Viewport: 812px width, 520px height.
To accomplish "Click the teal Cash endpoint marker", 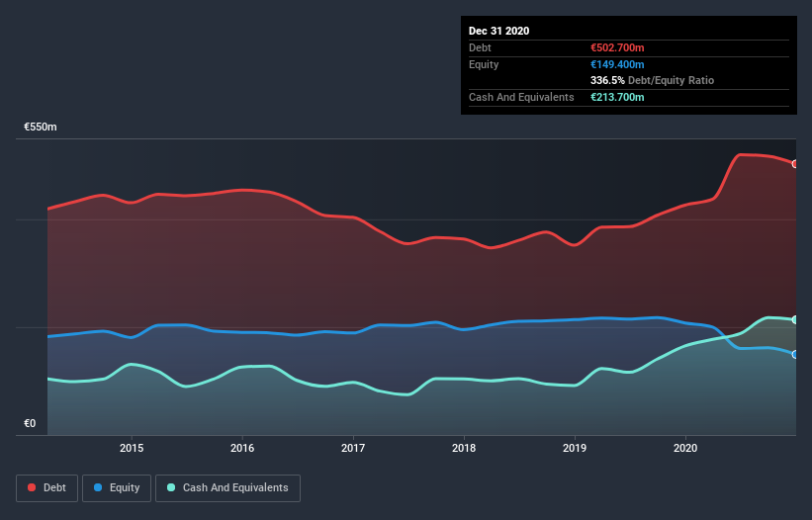I will pos(795,319).
